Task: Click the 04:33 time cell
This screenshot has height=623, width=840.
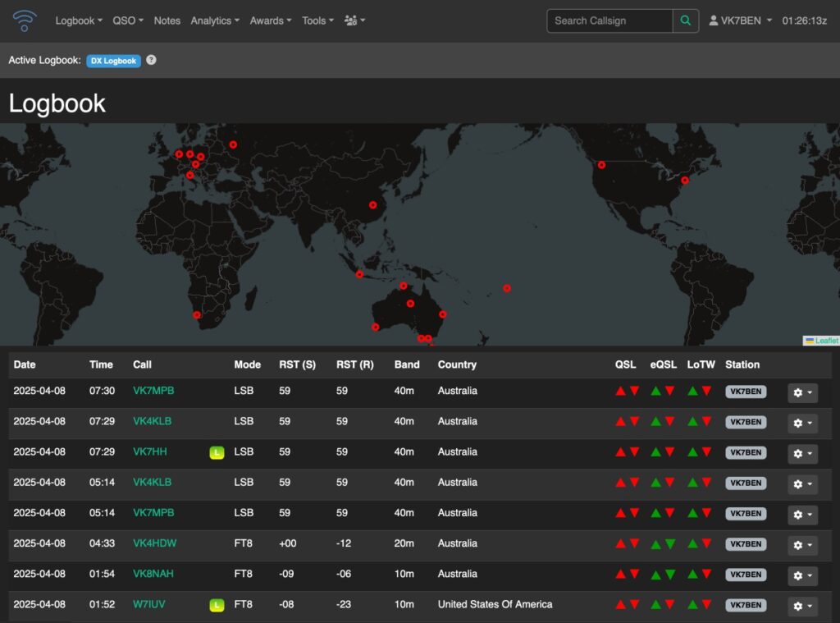Action: (x=102, y=543)
